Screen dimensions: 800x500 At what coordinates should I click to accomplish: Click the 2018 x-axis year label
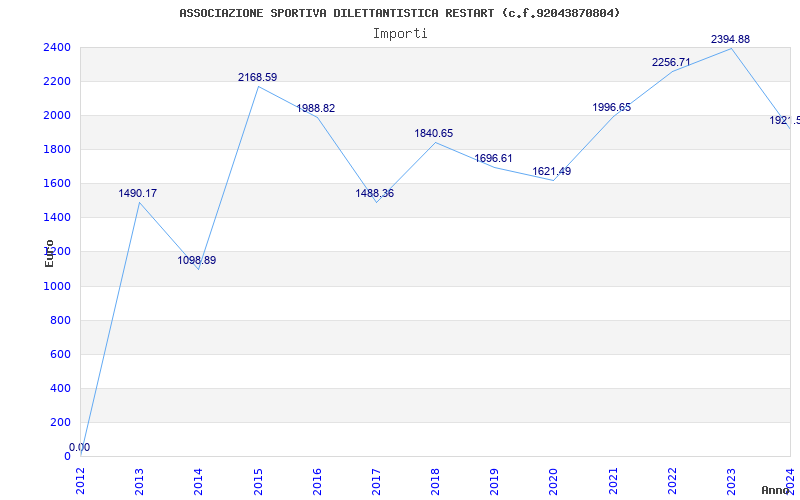point(435,481)
